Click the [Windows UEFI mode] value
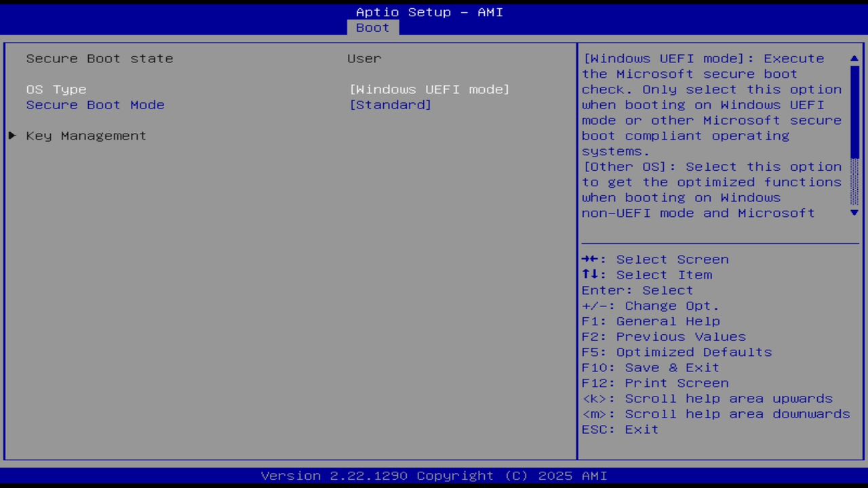The height and width of the screenshot is (488, 868). click(x=430, y=89)
